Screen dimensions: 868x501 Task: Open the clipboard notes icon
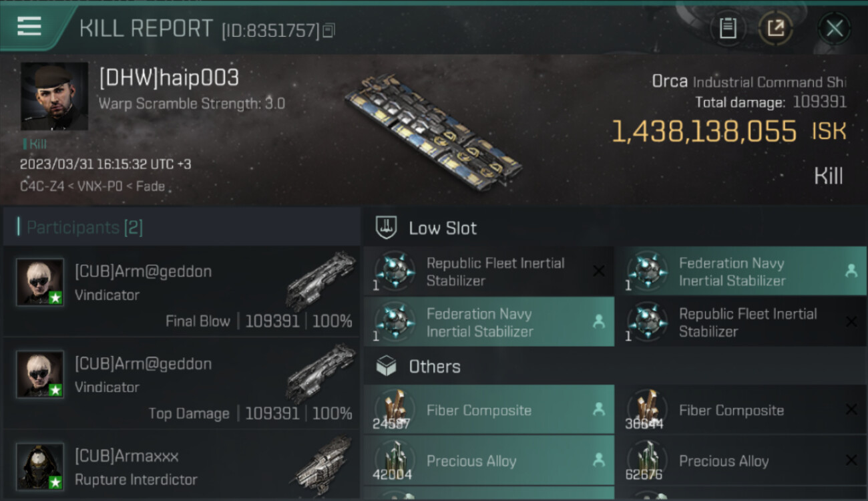(728, 28)
